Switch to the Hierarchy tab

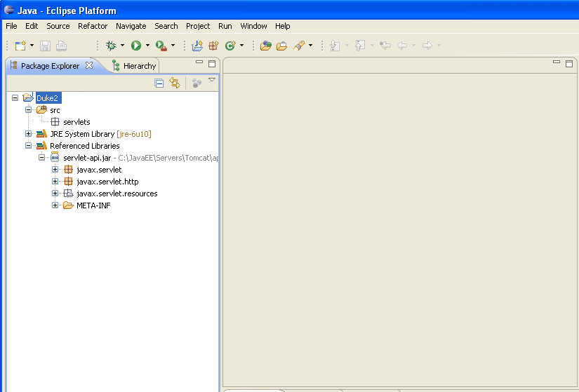coord(135,66)
